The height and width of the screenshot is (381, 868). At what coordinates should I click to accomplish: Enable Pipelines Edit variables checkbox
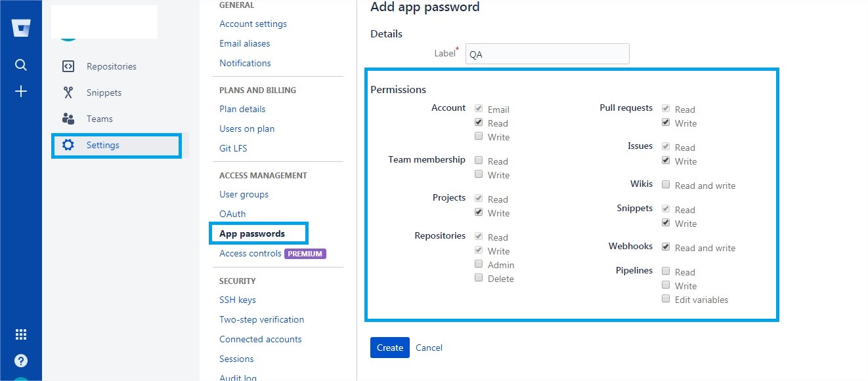click(666, 299)
